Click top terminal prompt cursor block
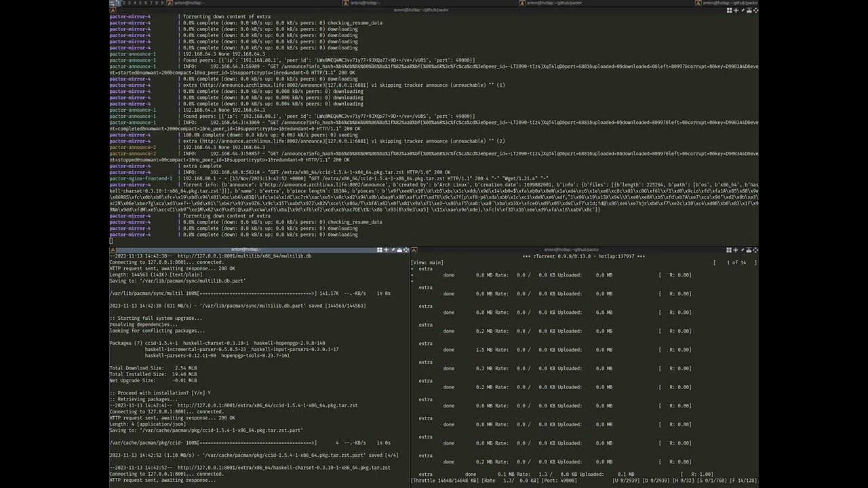This screenshot has height=488, width=868. click(x=111, y=241)
